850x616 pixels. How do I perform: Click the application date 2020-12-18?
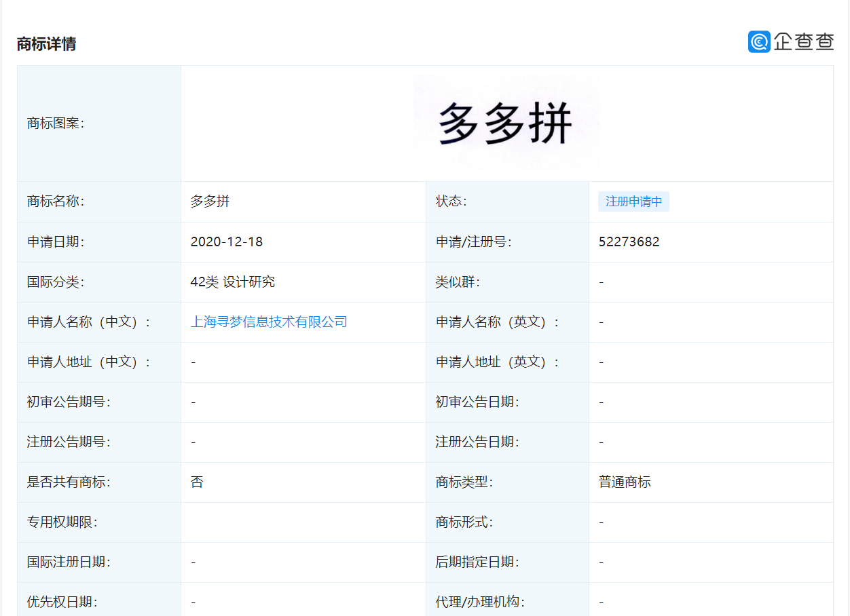point(226,242)
